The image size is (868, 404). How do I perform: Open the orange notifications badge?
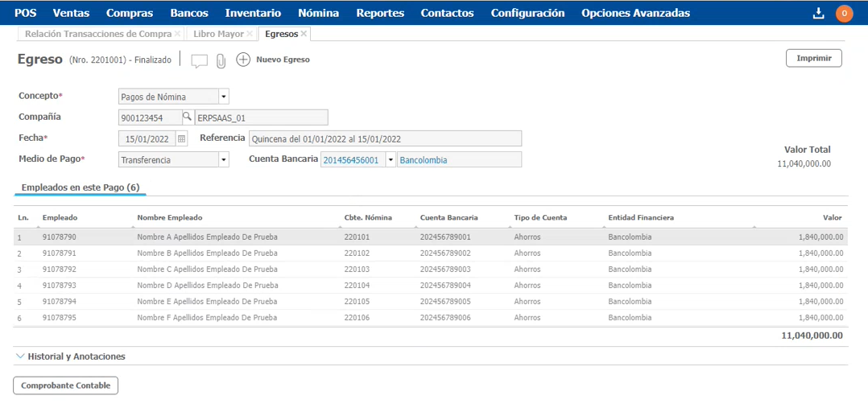[x=844, y=13]
